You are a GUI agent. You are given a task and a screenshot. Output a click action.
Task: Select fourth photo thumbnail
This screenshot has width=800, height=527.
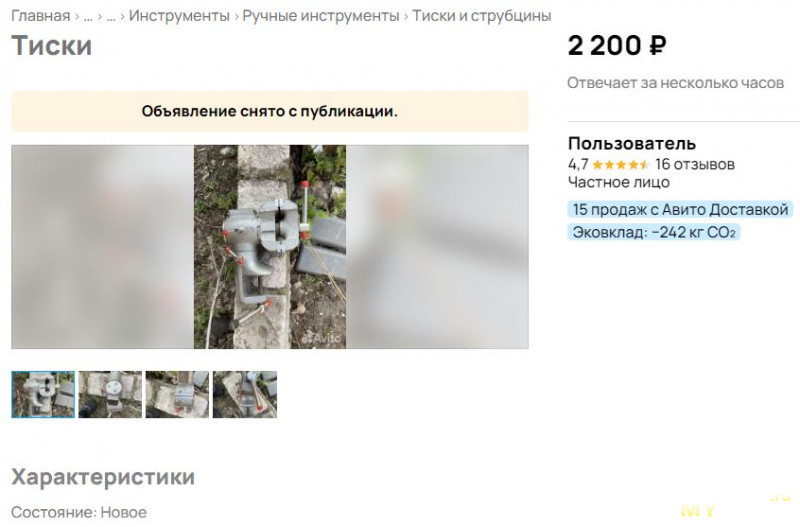pos(245,394)
